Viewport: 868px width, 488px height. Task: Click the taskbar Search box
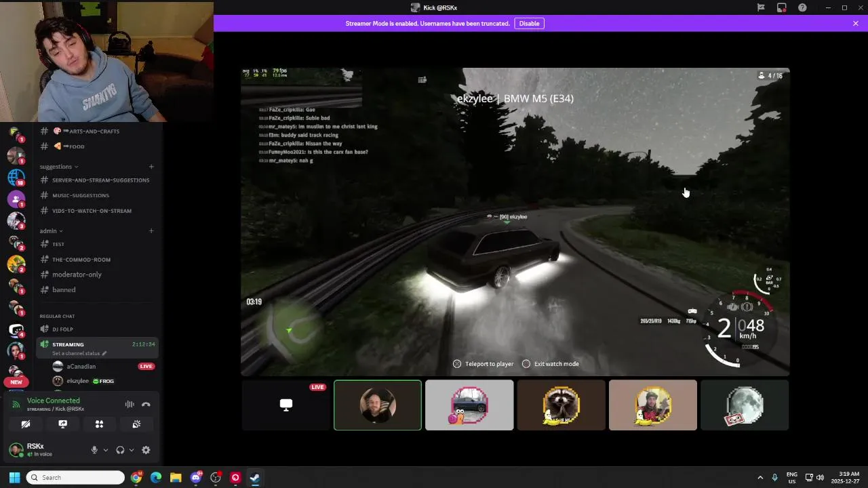click(x=75, y=477)
